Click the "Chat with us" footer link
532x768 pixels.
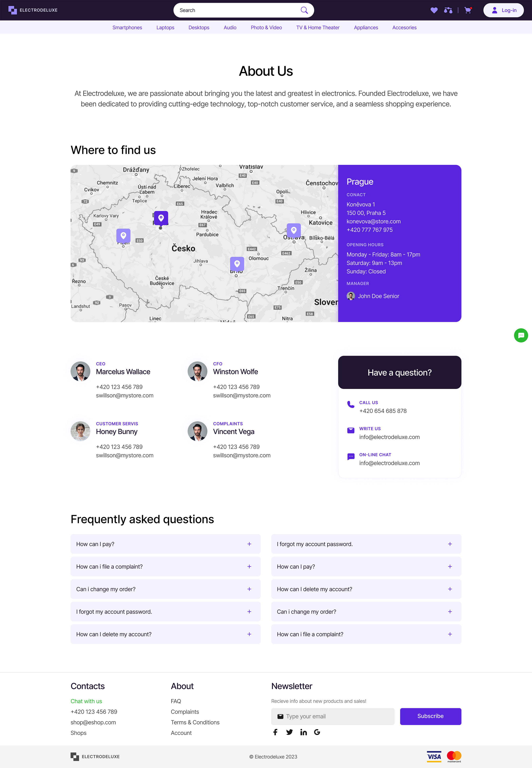click(x=86, y=701)
